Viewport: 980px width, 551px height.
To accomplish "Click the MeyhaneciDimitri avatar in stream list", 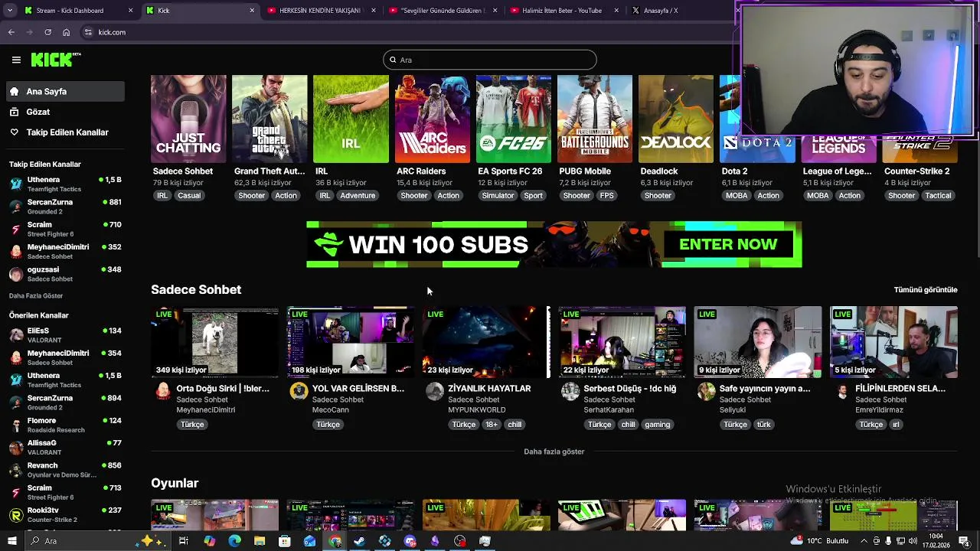I will click(x=163, y=392).
